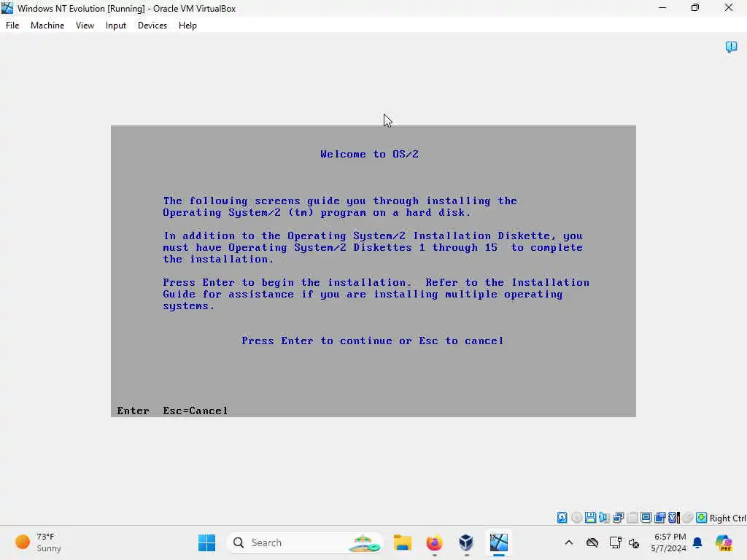
Task: Open the clock showing 6:57 PM
Action: 670,542
